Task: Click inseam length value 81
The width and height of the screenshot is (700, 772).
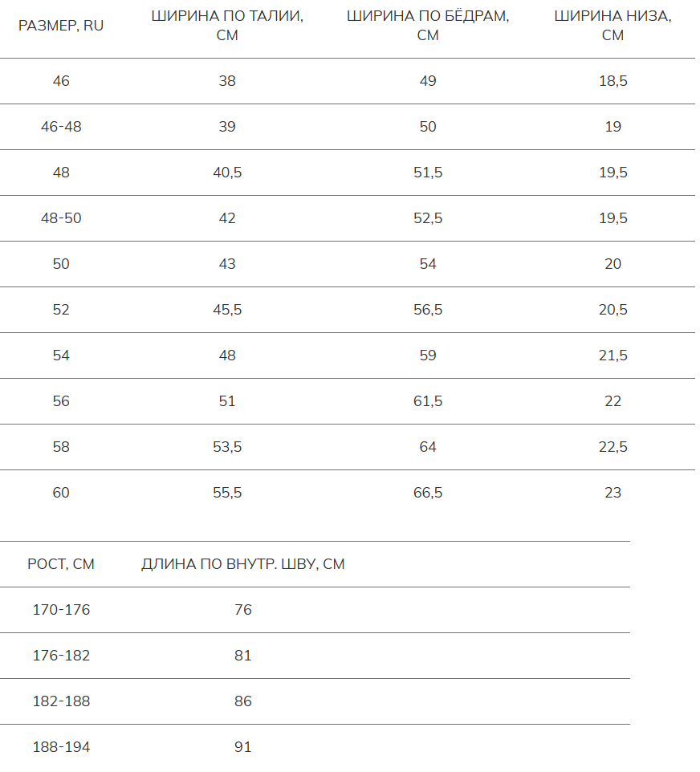Action: click(242, 656)
